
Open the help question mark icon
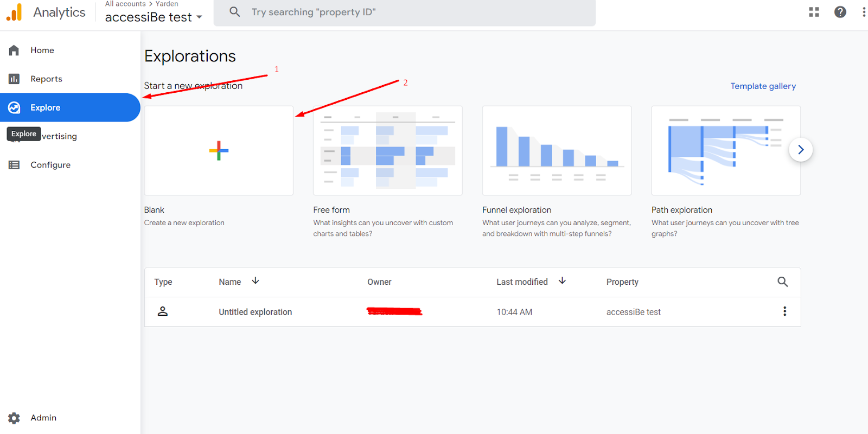point(840,12)
